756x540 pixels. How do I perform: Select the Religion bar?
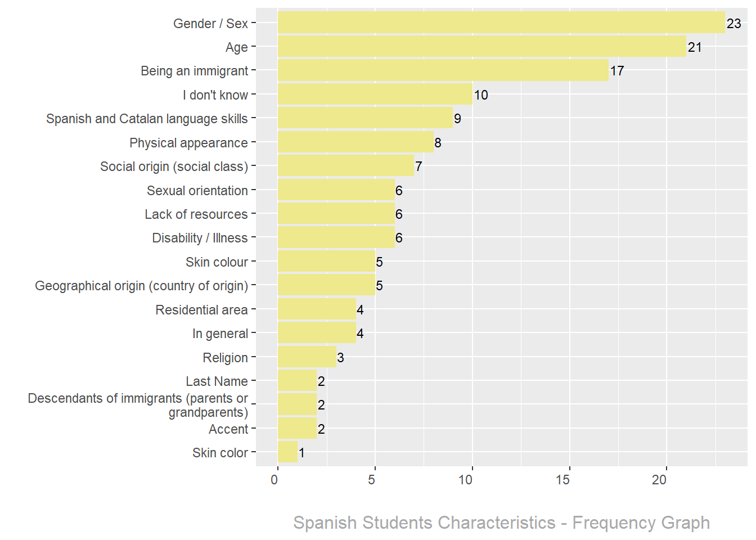coord(307,357)
